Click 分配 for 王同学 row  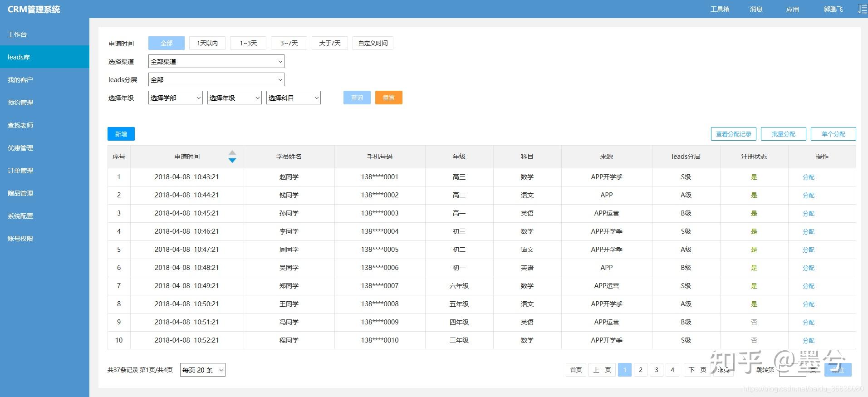809,304
